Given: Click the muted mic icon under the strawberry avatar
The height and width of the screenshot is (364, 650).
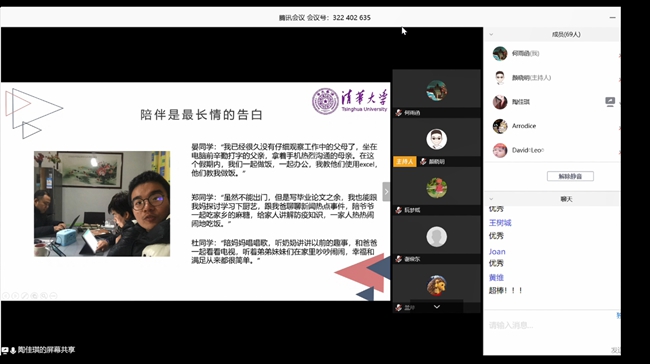Looking at the screenshot, I should coord(399,210).
